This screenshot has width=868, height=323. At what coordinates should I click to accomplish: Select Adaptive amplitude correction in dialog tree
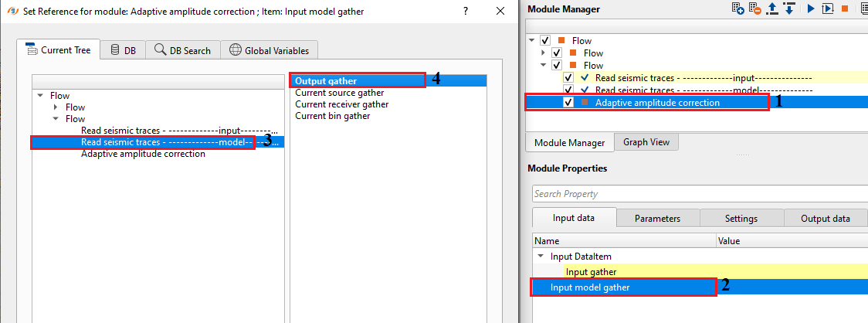(143, 154)
